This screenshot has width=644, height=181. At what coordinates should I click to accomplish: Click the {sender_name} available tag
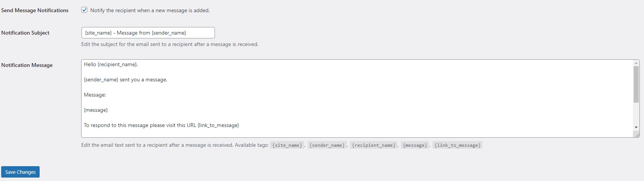(327, 145)
